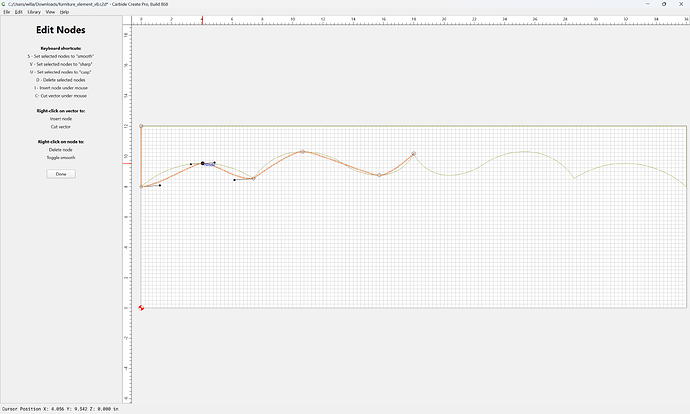
Task: Click the "V - Set selected nodes to sharp" line
Action: [61, 64]
